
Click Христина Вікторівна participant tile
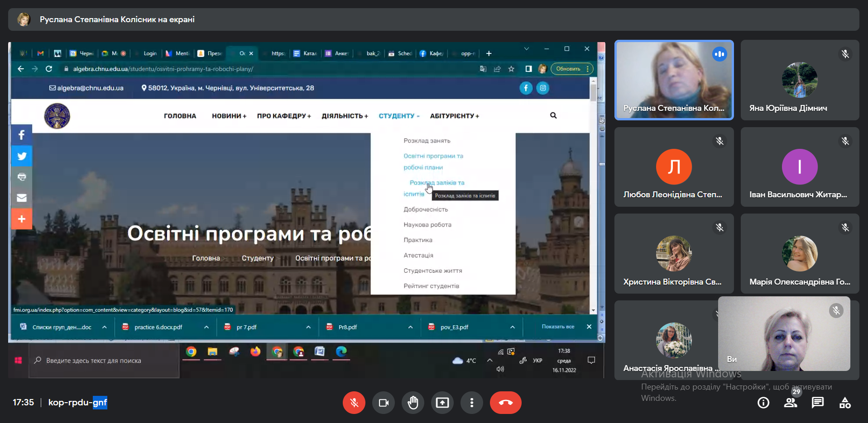[x=674, y=253]
